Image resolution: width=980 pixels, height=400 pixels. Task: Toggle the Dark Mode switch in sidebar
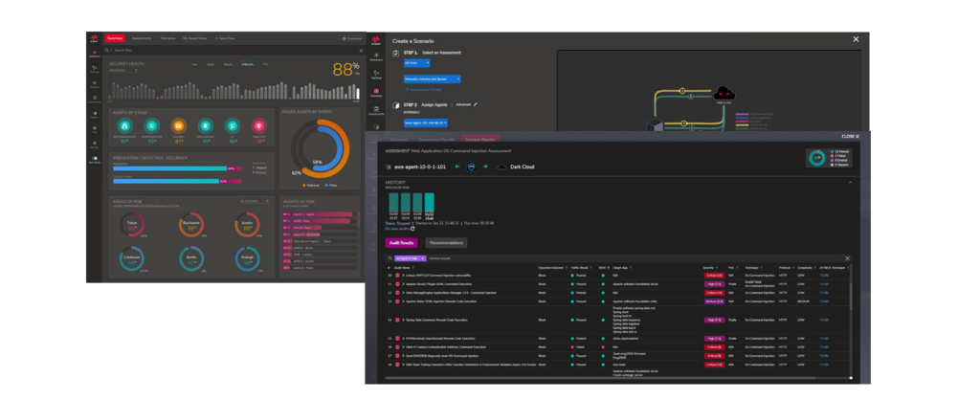pos(95,160)
